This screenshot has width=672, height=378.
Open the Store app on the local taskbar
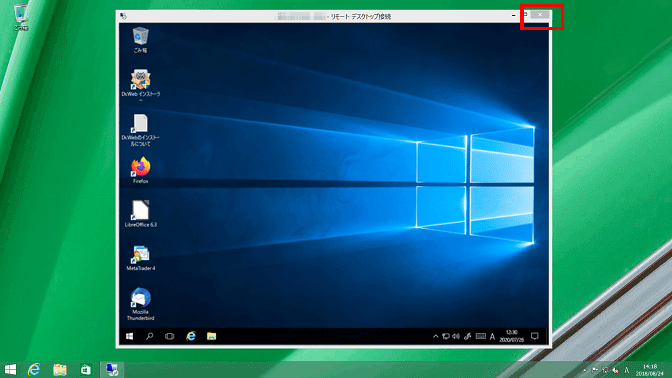tap(86, 369)
